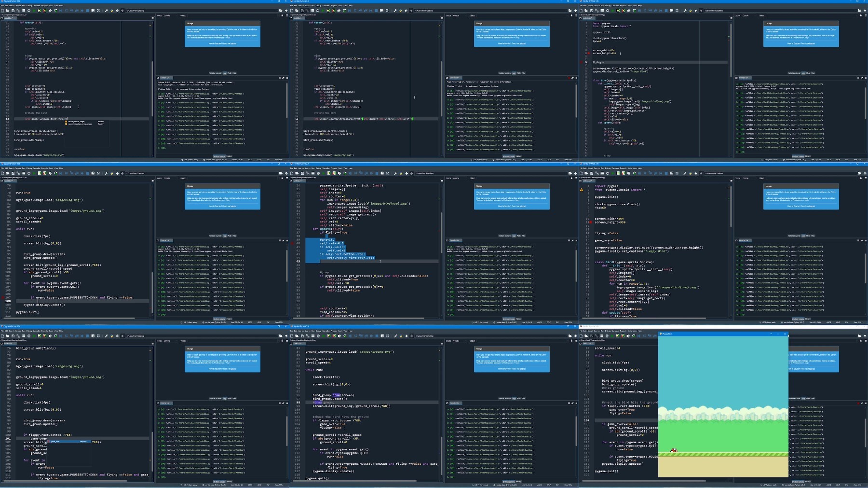Click the red bird in Flappy Bird window

pyautogui.click(x=674, y=450)
